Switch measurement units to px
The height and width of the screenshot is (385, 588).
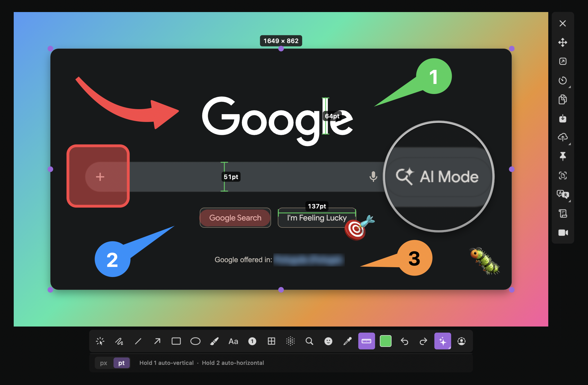pyautogui.click(x=104, y=363)
